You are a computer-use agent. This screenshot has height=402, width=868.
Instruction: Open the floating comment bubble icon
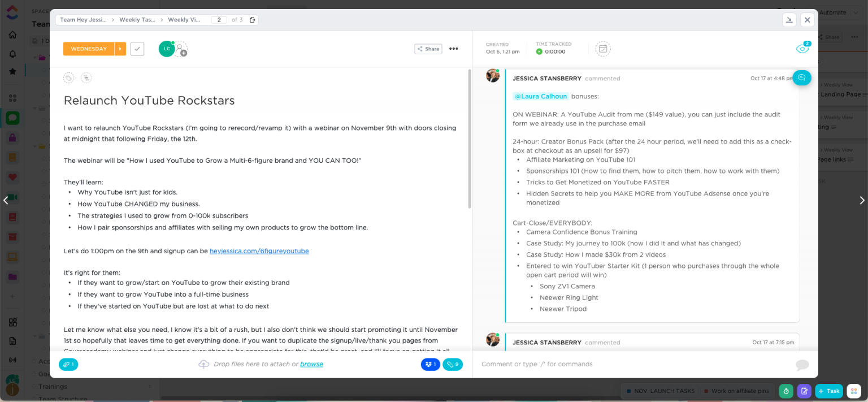[x=801, y=78]
